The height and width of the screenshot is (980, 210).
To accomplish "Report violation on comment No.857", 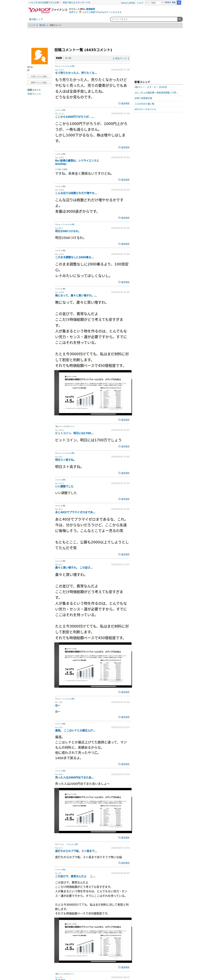I will [x=124, y=692].
